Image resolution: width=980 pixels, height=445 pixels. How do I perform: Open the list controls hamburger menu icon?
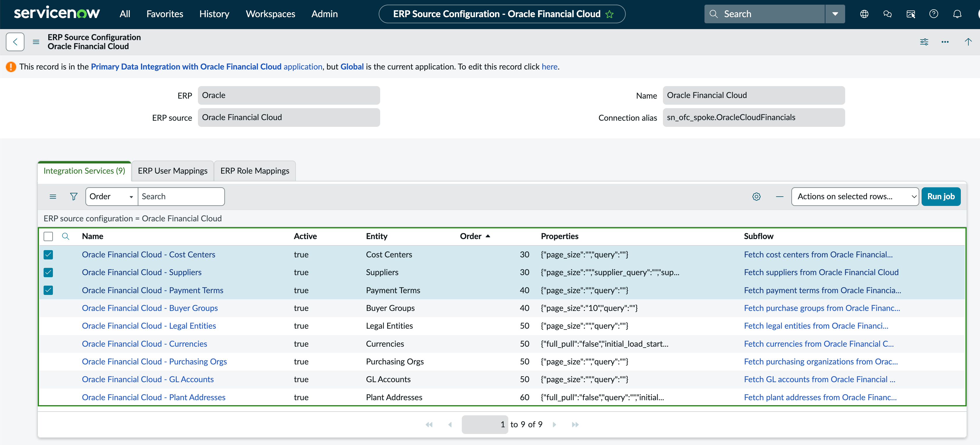click(x=53, y=196)
